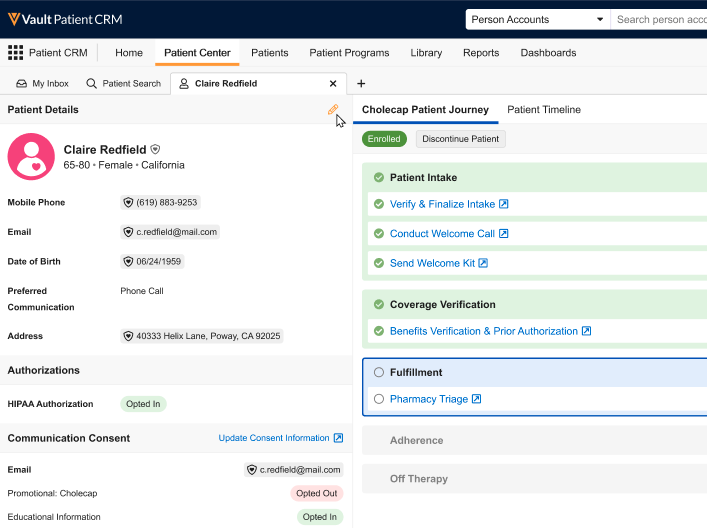This screenshot has width=707, height=528.
Task: Click the Discontinue Patient button
Action: [x=460, y=139]
